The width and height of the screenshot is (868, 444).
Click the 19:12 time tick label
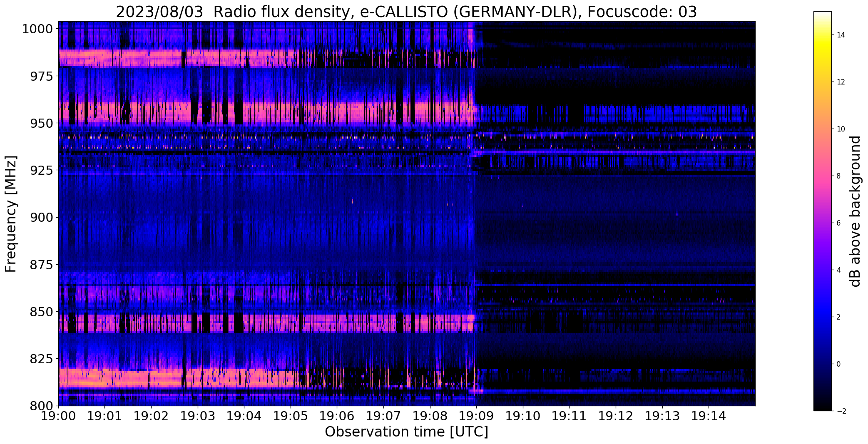coord(616,416)
